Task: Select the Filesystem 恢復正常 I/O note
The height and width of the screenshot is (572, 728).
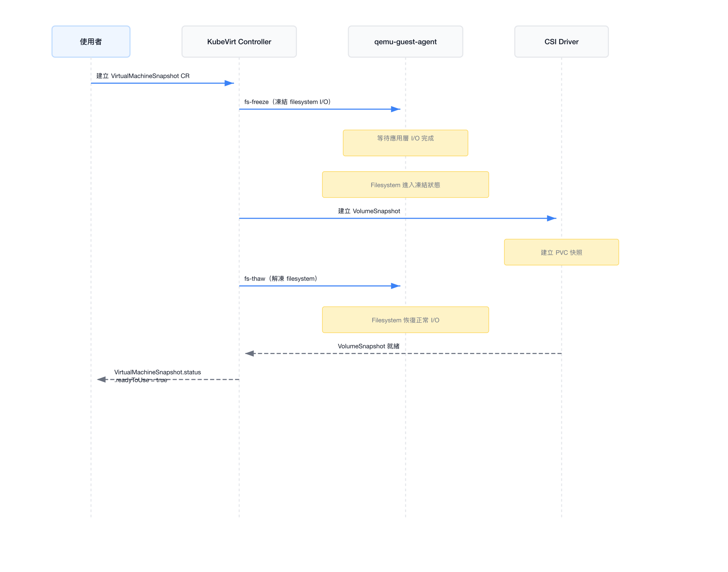Action: pyautogui.click(x=406, y=320)
